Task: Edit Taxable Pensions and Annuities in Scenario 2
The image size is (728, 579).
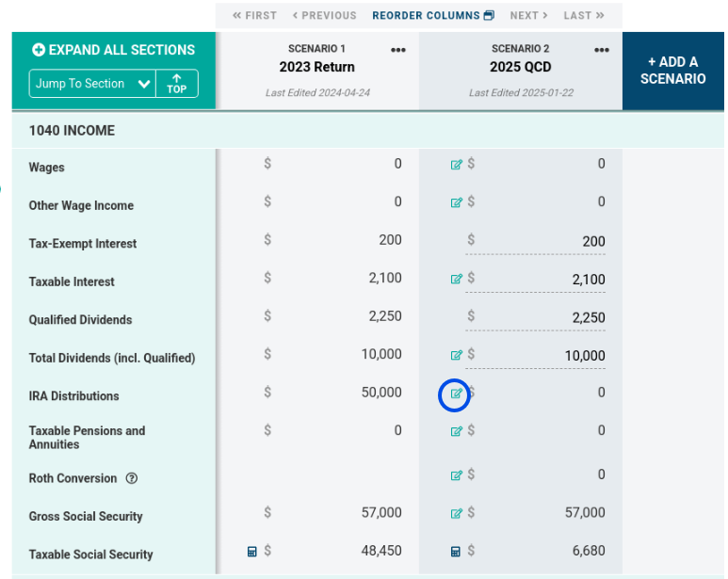Action: 457,431
